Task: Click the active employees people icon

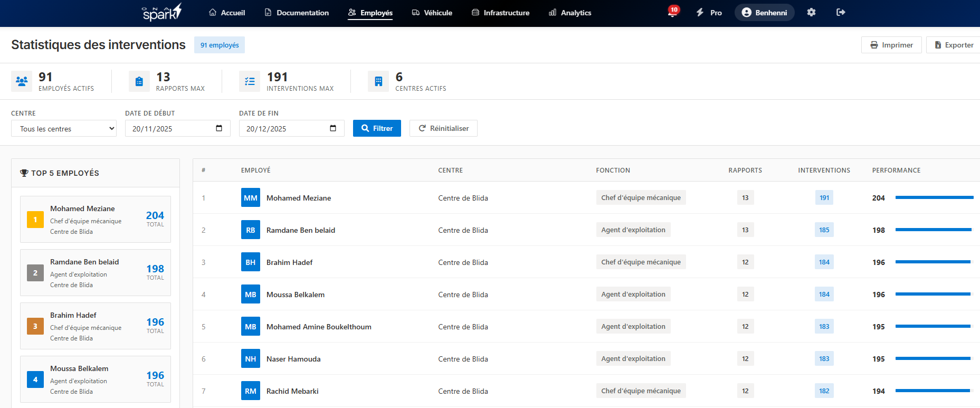Action: click(x=22, y=81)
